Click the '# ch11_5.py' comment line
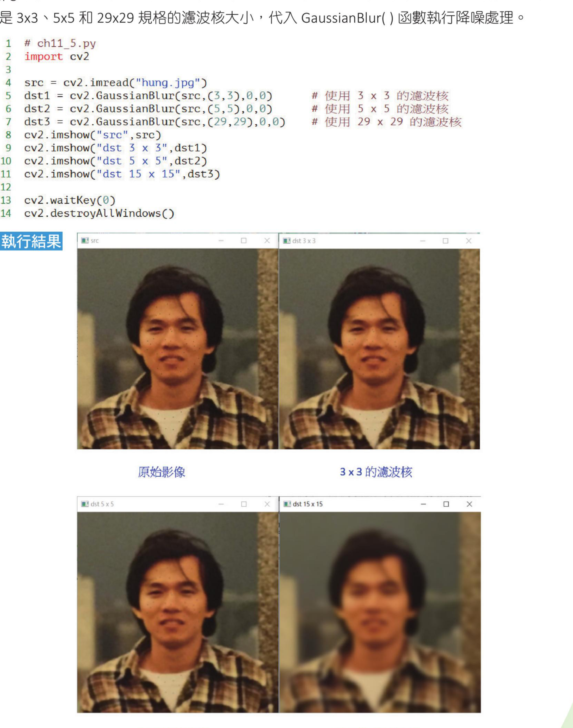The height and width of the screenshot is (728, 573). (x=60, y=44)
